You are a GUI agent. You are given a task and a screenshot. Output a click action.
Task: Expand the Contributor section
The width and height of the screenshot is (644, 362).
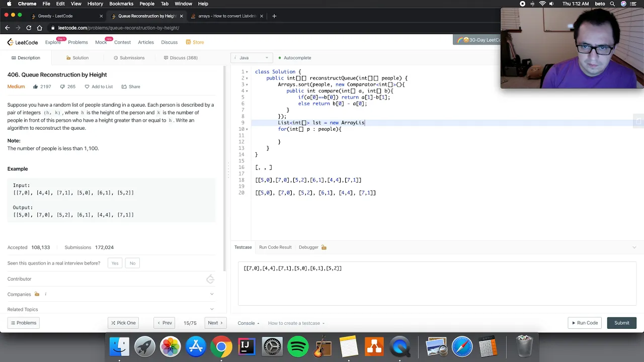111,279
